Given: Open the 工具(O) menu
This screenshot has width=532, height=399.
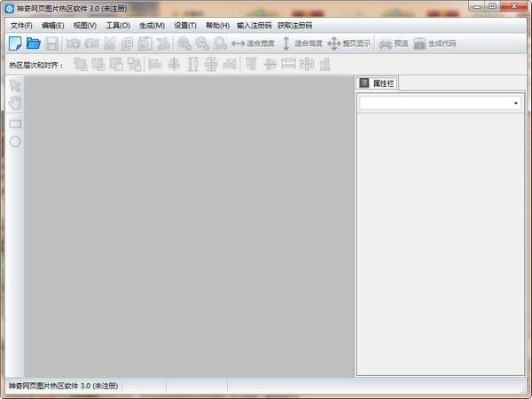Looking at the screenshot, I should click(x=118, y=26).
